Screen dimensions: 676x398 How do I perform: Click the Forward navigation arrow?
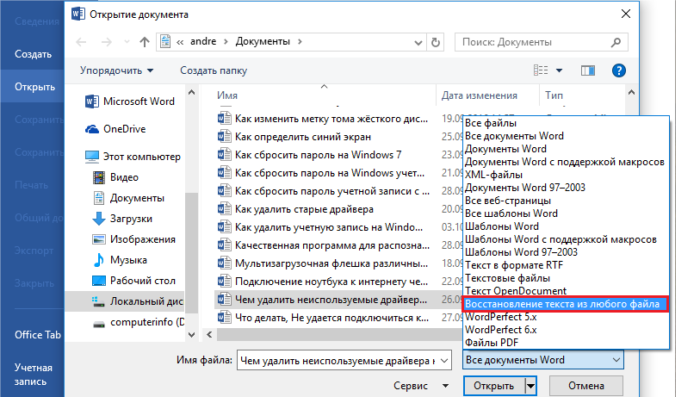(x=106, y=42)
